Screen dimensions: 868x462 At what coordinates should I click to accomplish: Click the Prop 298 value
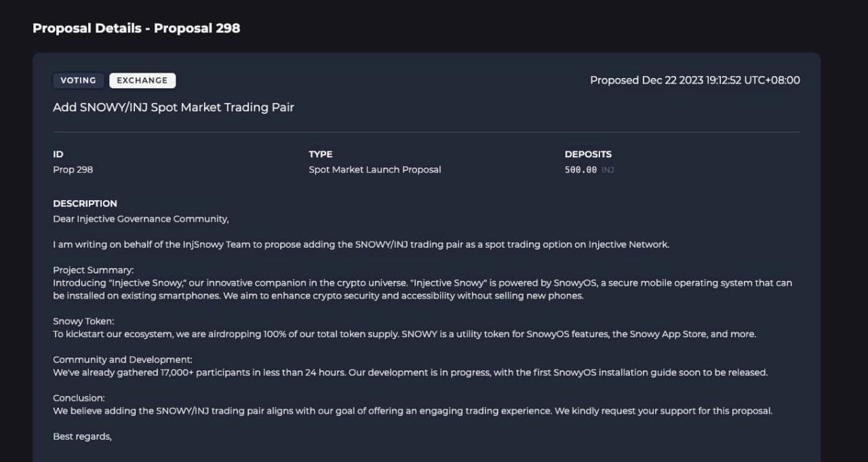(73, 170)
